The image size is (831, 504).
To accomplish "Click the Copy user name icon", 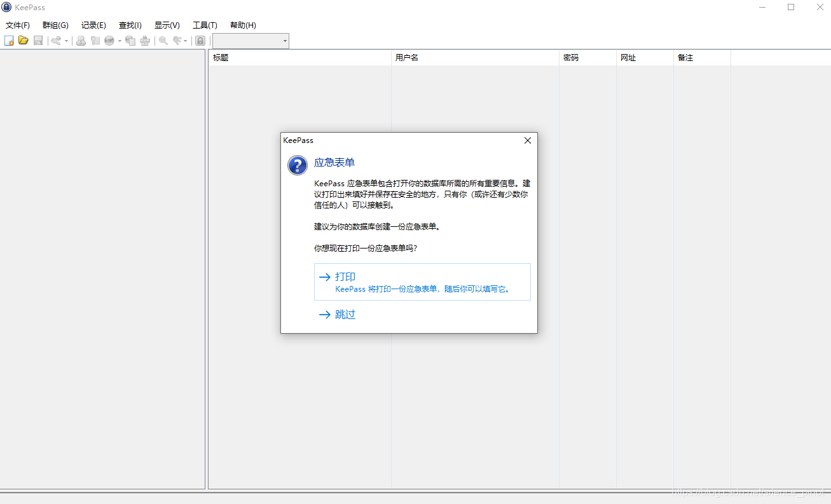I will coord(81,41).
